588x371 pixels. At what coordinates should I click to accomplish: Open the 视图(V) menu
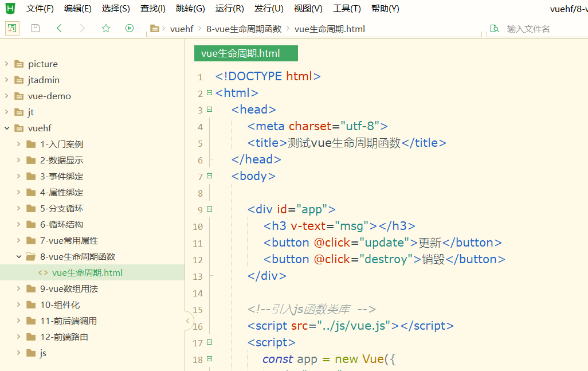tap(308, 9)
